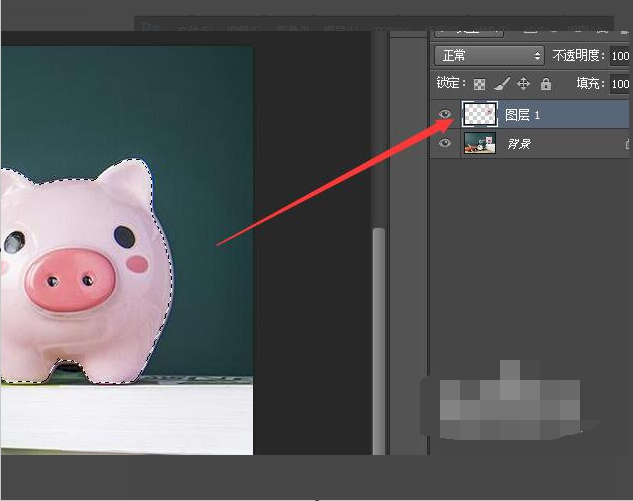Select the 图层 1 layer name
Viewport: 633px width, 501px height.
[522, 115]
